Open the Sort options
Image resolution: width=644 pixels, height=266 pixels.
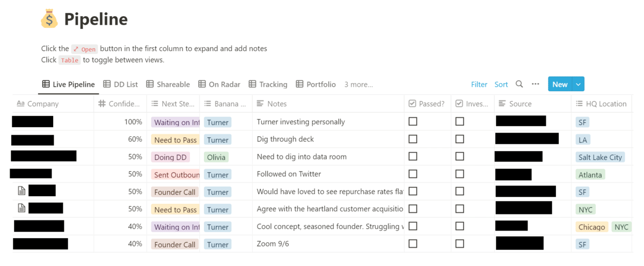tap(501, 84)
